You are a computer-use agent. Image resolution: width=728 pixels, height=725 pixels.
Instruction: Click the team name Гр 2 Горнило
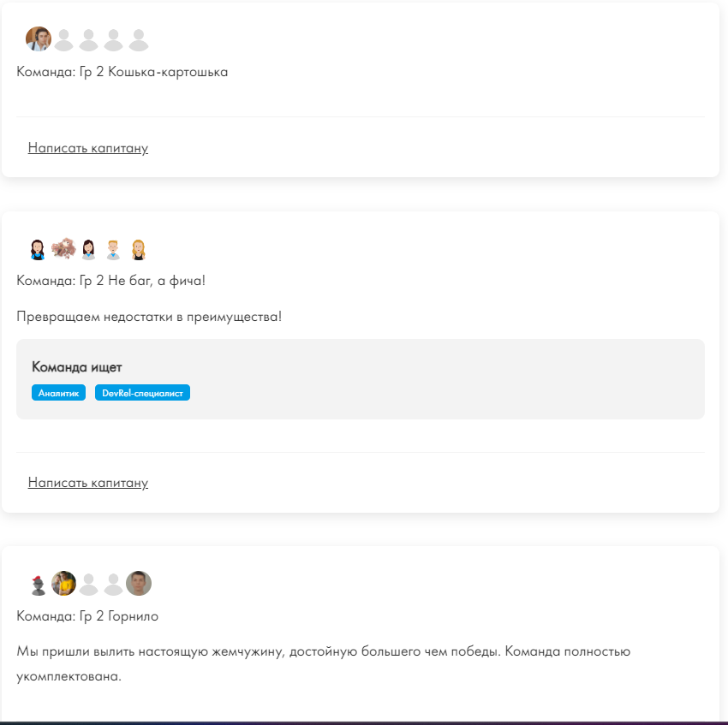pos(119,616)
